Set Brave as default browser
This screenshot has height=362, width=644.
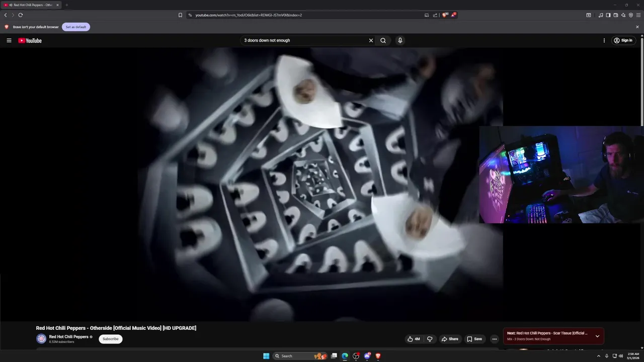click(76, 27)
